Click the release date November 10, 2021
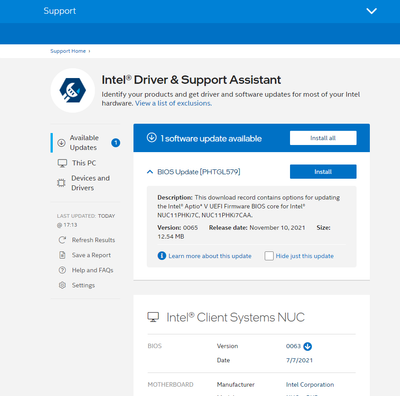 (277, 228)
